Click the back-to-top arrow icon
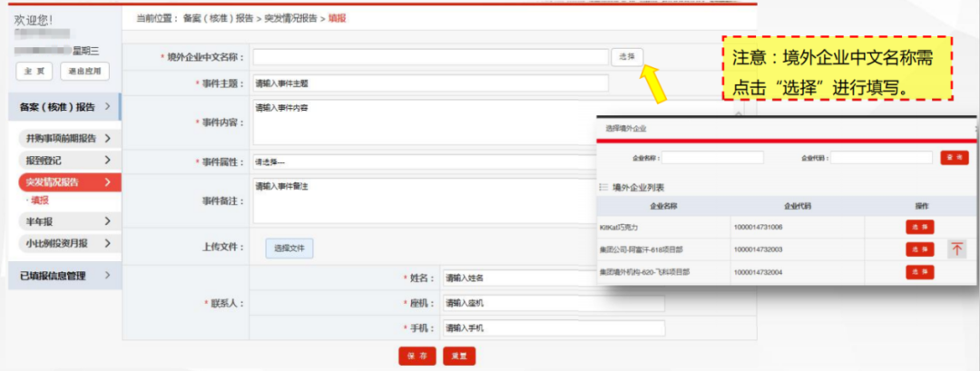 click(956, 249)
